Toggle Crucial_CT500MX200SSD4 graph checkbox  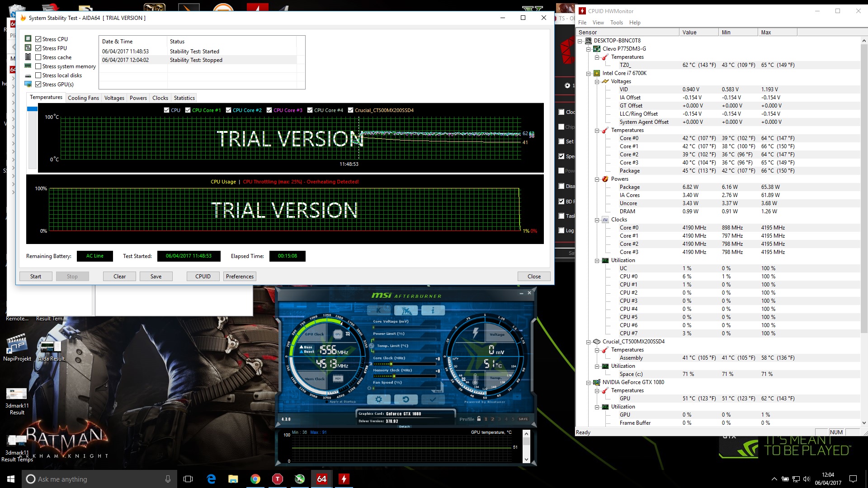(x=350, y=110)
